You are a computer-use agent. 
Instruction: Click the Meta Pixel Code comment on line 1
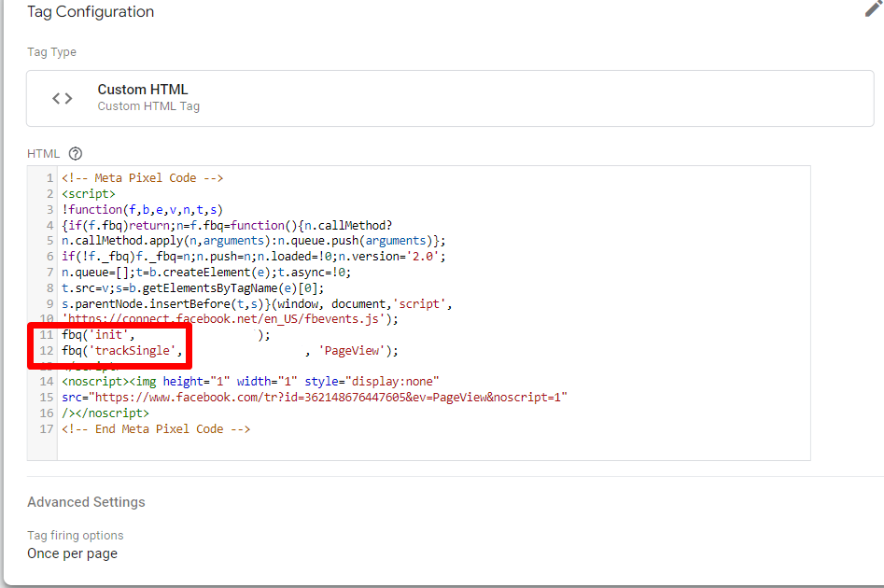click(143, 178)
